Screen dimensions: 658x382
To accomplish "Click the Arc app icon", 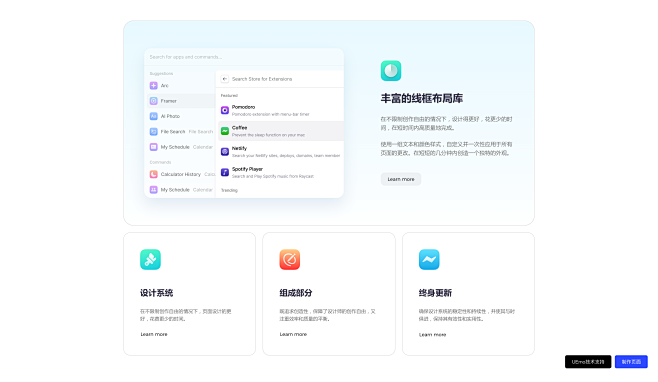I will point(154,86).
